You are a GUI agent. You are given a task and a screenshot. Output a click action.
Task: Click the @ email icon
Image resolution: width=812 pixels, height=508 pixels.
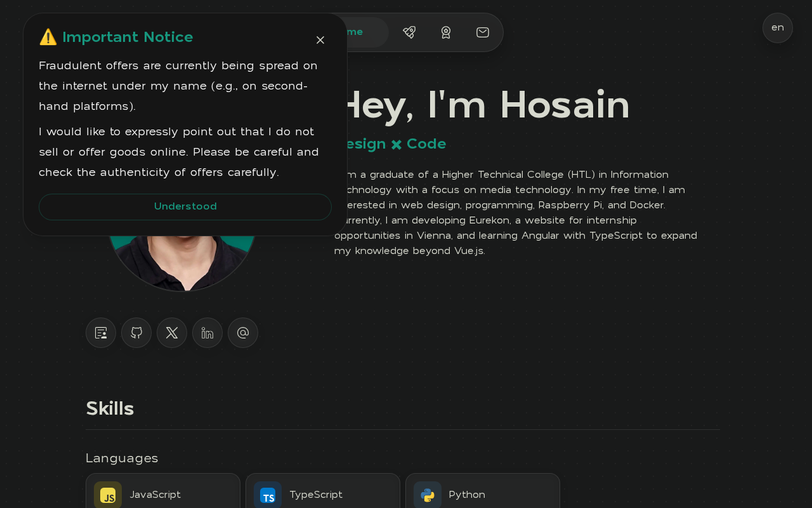(243, 333)
